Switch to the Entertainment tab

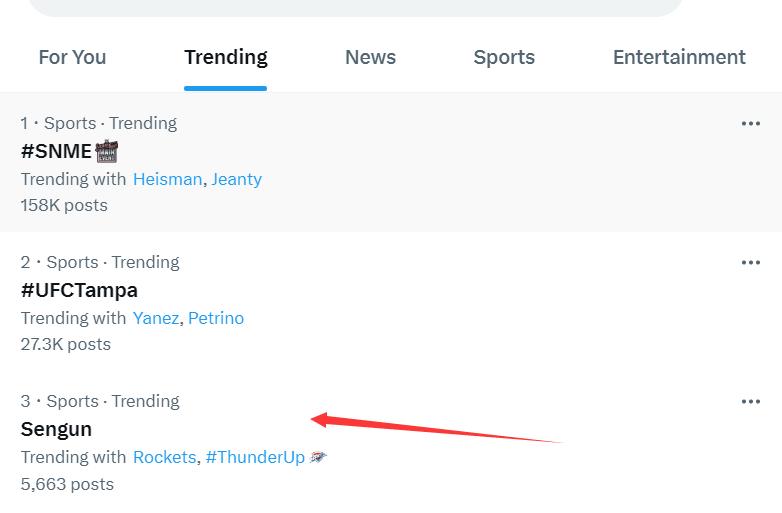pyautogui.click(x=679, y=57)
